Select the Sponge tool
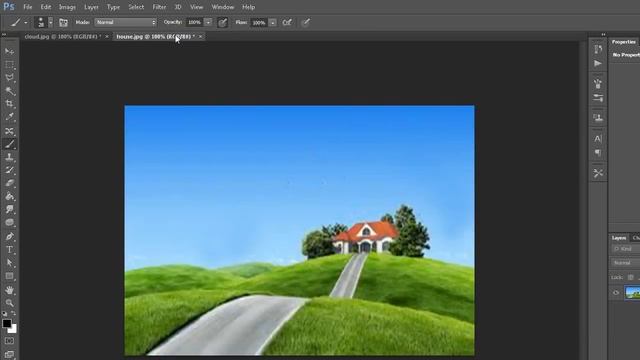 coord(9,223)
